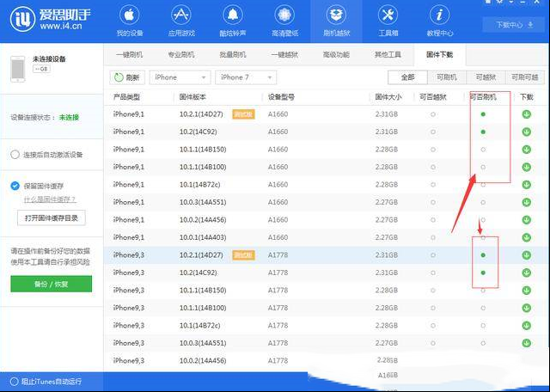The width and height of the screenshot is (550, 392).
Task: Click the disconnected phone device icon
Action: (17, 69)
